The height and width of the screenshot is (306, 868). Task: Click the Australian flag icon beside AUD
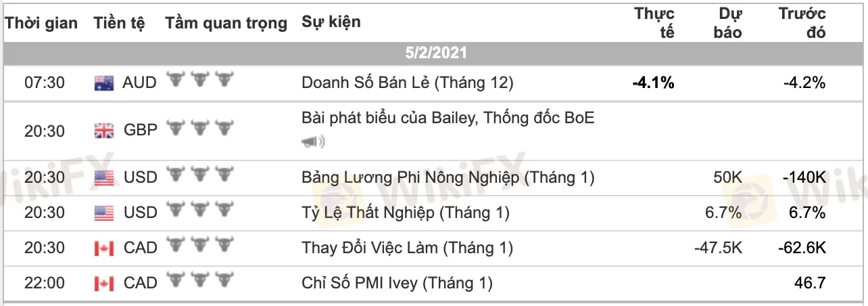pos(103,83)
